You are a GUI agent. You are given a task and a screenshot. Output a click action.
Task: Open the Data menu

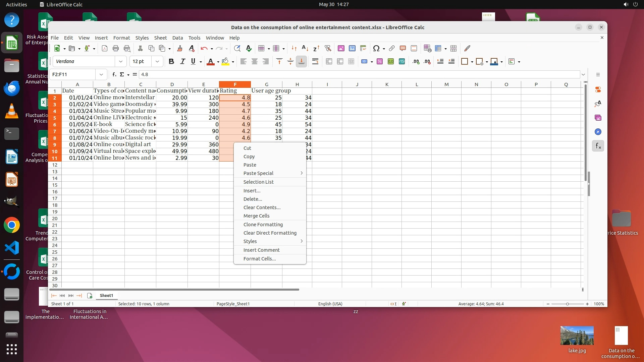(x=177, y=38)
